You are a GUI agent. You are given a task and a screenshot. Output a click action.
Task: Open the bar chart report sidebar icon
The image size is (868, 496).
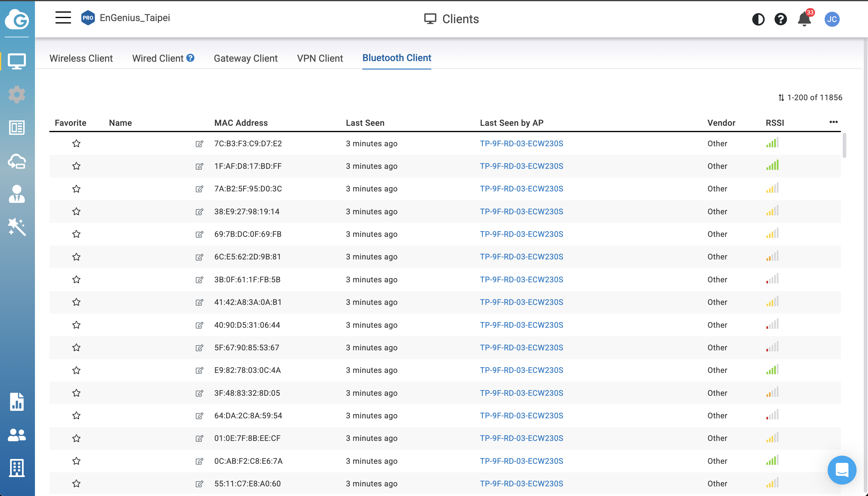point(17,401)
